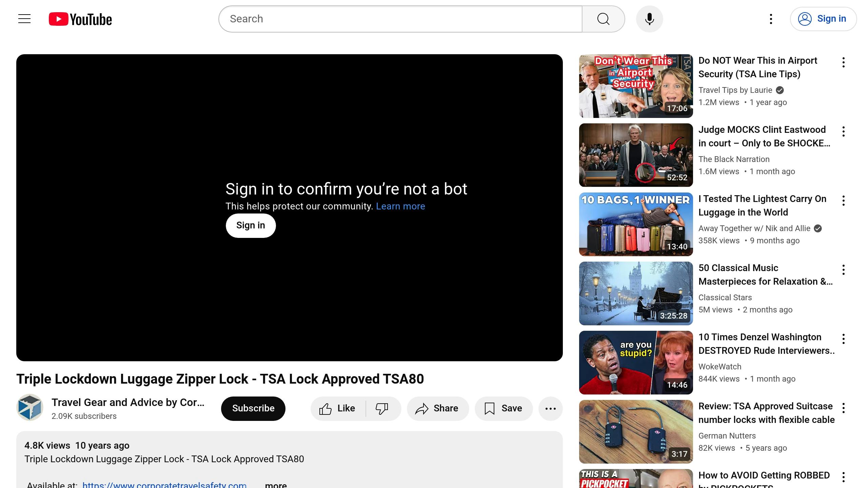The width and height of the screenshot is (868, 488).
Task: Start voice search with microphone
Action: pyautogui.click(x=649, y=19)
